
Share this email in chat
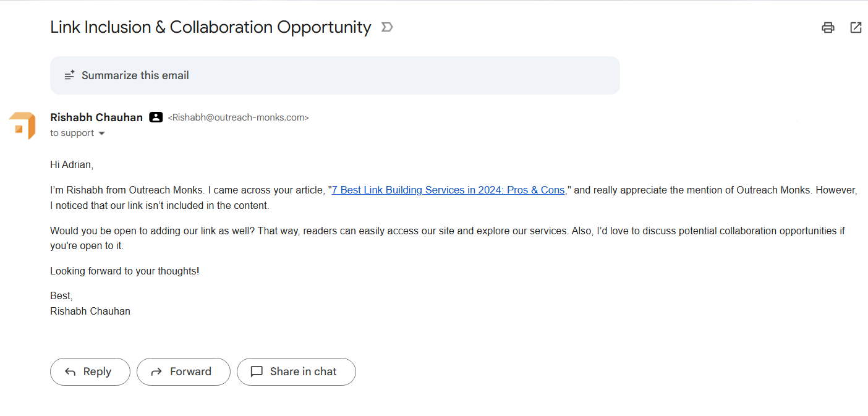(x=296, y=371)
